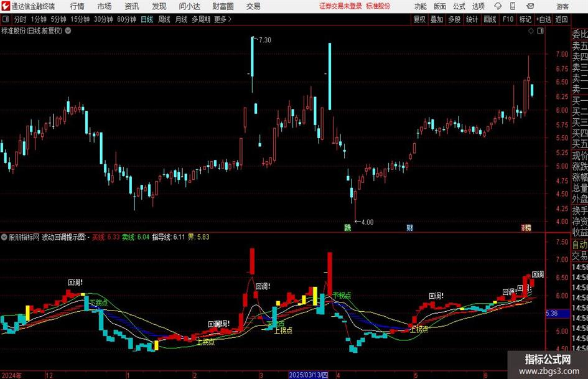The image size is (588, 379).
Task: Click the red 标准股份 stock name link
Action: 378,6
